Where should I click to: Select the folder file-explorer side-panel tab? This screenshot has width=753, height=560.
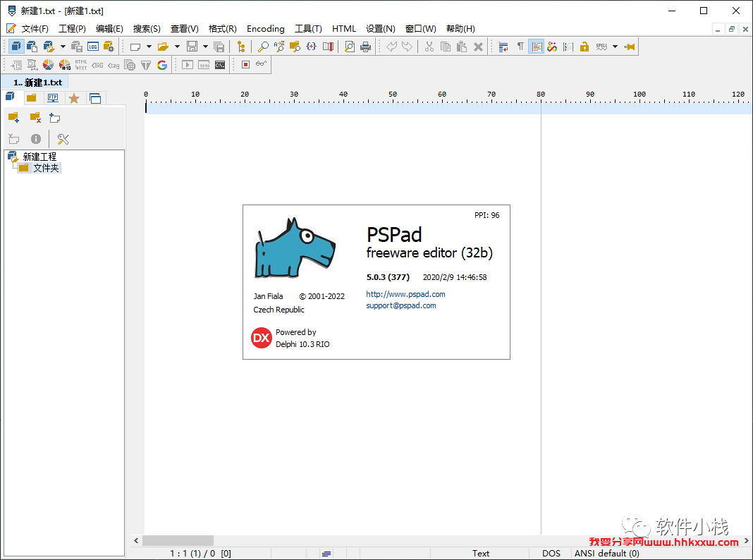click(31, 98)
